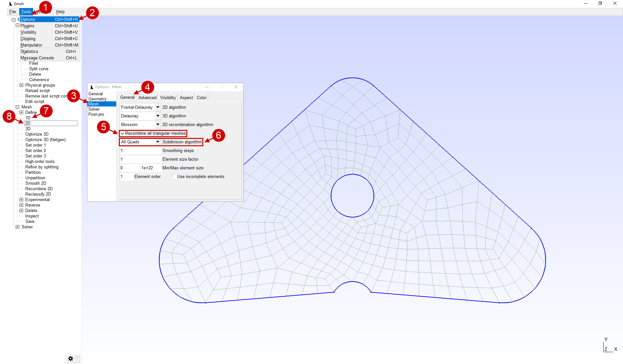Click the Smoothing steps input field

coord(140,151)
